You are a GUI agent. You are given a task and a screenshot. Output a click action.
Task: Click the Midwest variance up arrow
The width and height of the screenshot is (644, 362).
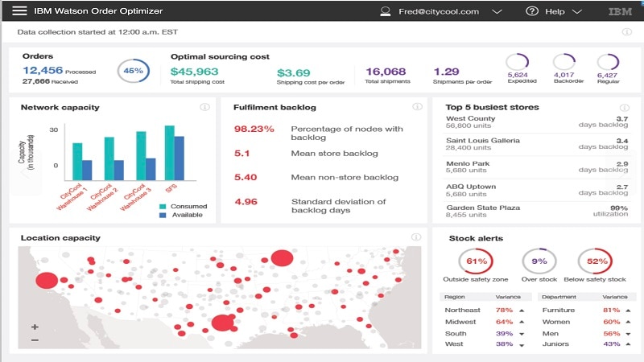(522, 322)
